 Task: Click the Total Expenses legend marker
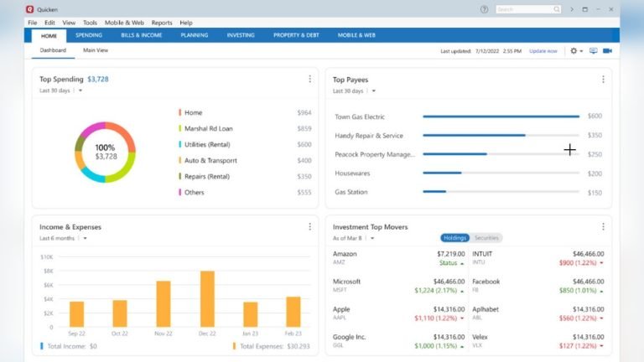pyautogui.click(x=234, y=346)
